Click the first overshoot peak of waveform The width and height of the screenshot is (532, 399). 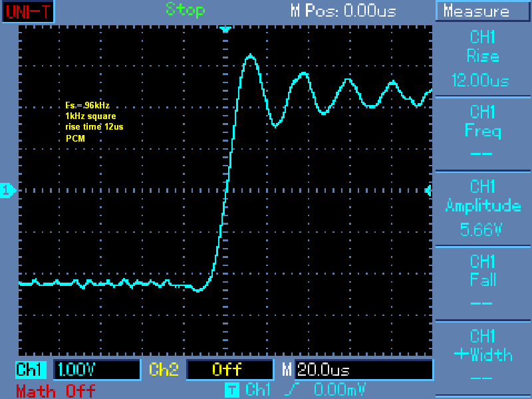[x=251, y=56]
